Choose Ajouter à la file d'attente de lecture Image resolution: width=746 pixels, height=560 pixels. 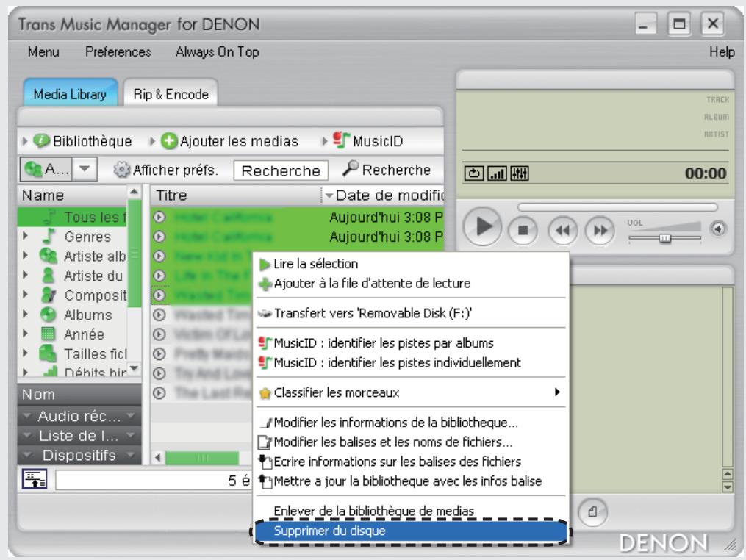click(411, 284)
